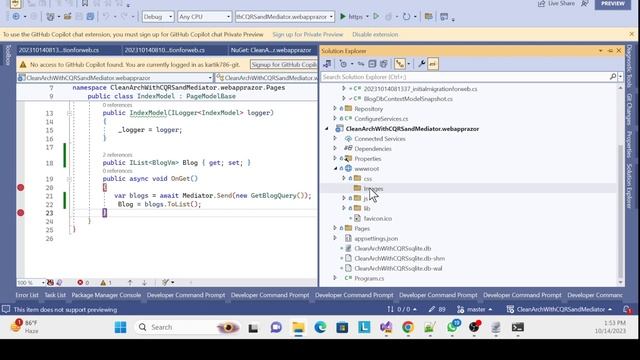Open the Package Manager Console tab
Screen dimensions: 640x360
tap(106, 295)
